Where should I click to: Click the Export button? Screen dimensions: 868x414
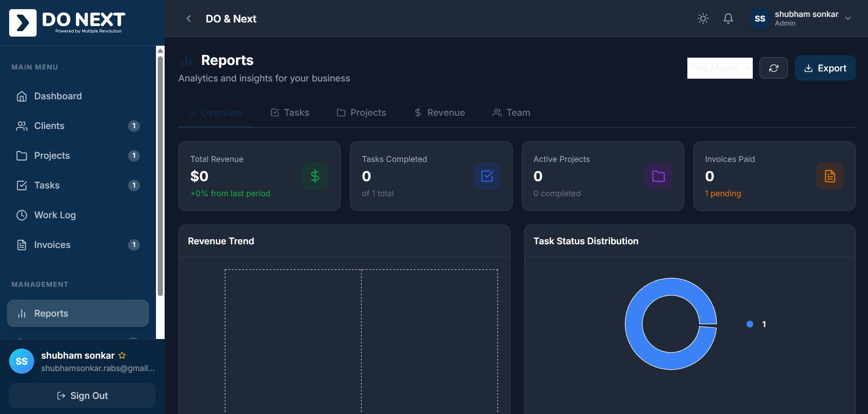(x=825, y=68)
